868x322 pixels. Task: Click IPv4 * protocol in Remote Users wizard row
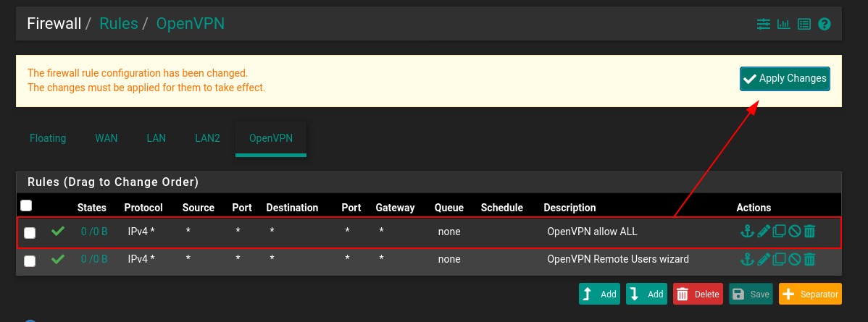(141, 259)
